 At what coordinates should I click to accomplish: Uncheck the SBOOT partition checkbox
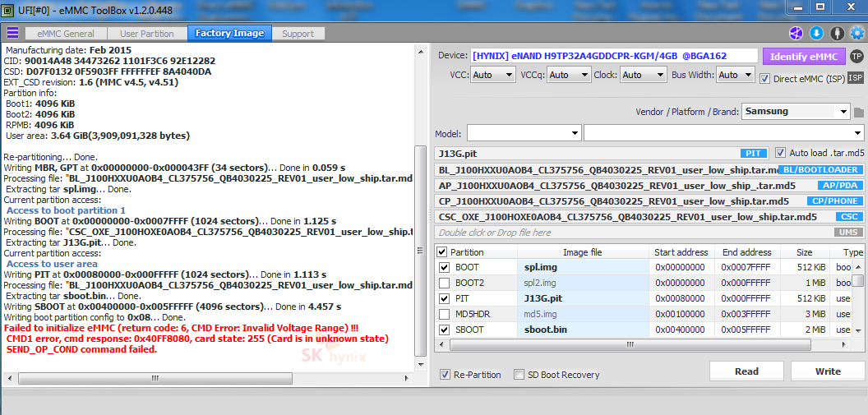tap(444, 330)
